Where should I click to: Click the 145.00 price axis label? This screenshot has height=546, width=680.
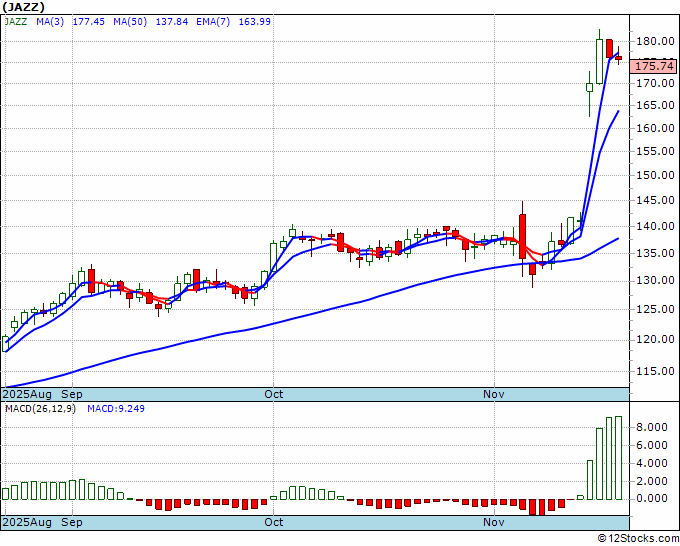tap(655, 200)
